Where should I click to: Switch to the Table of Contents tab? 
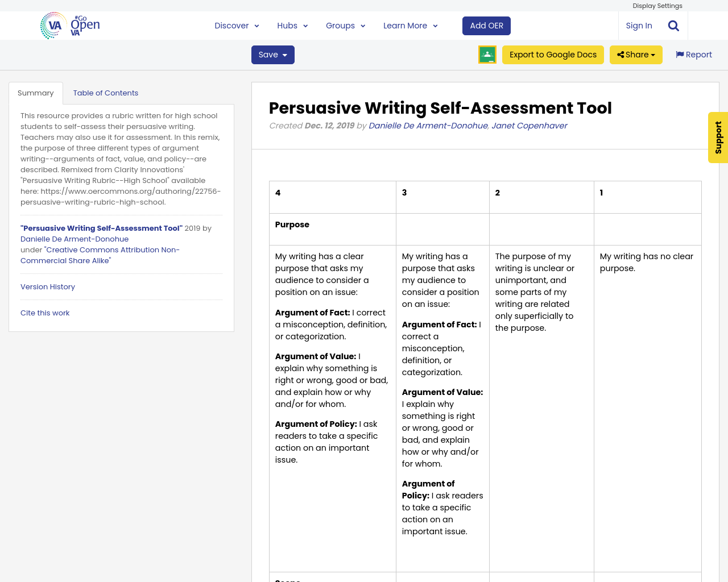[105, 93]
